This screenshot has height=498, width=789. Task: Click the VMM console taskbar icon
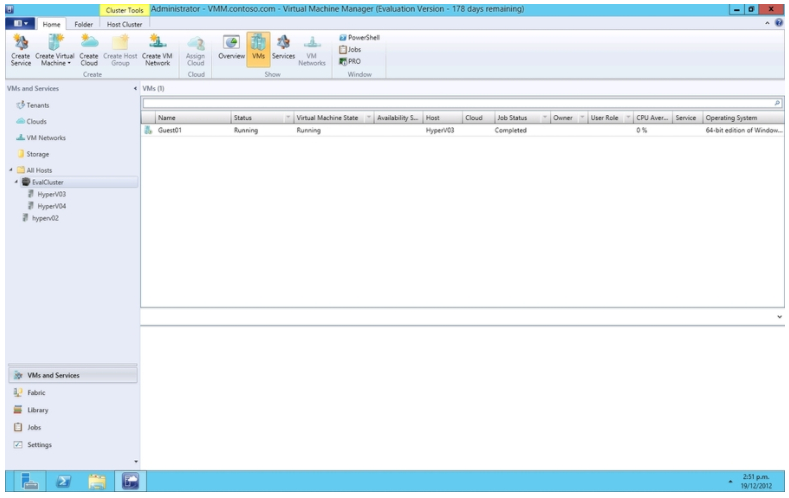130,481
